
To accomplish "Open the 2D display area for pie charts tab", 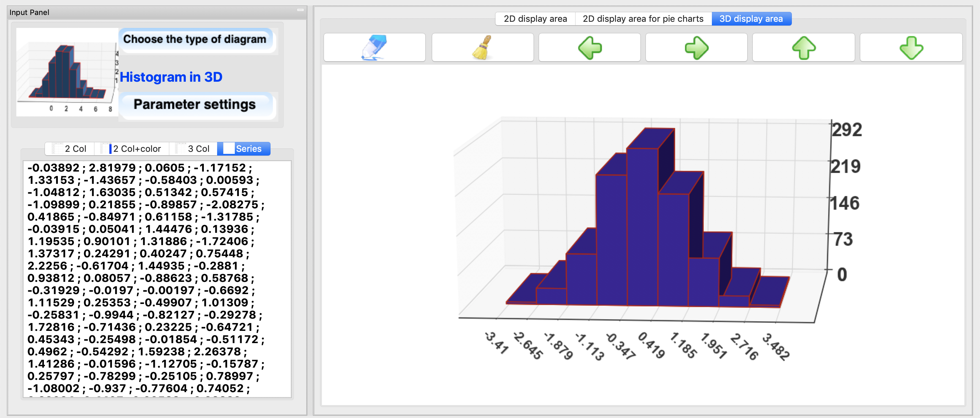I will tap(643, 19).
